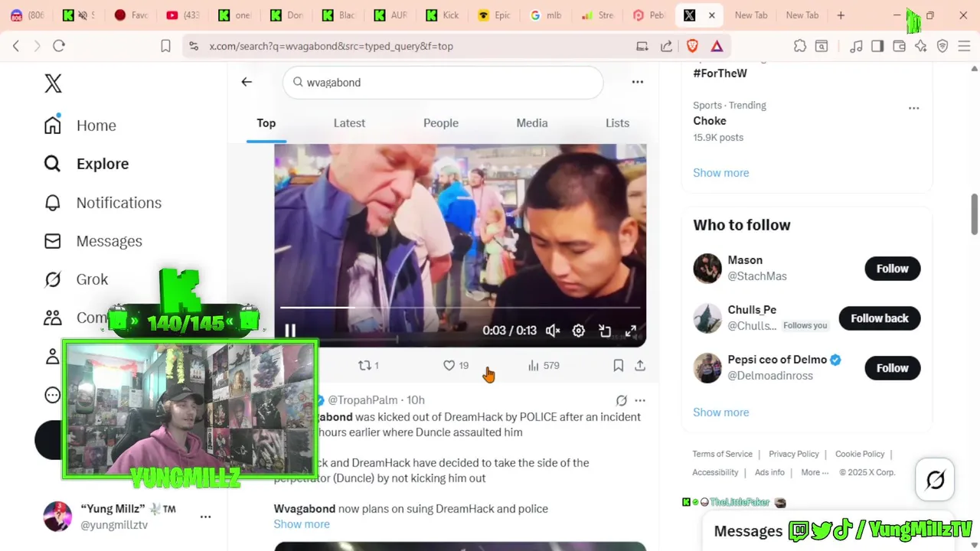The width and height of the screenshot is (980, 551).
Task: Open Brave Leo AI icon
Action: point(921,46)
